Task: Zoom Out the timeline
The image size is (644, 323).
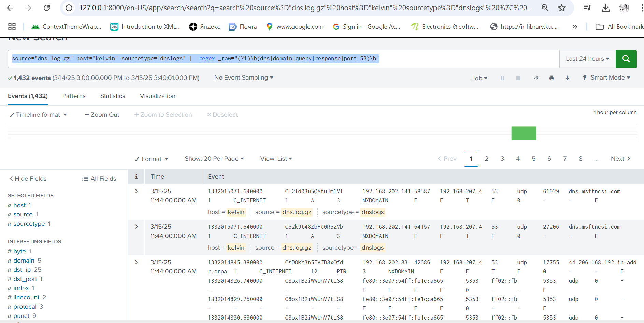Action: 102,115
